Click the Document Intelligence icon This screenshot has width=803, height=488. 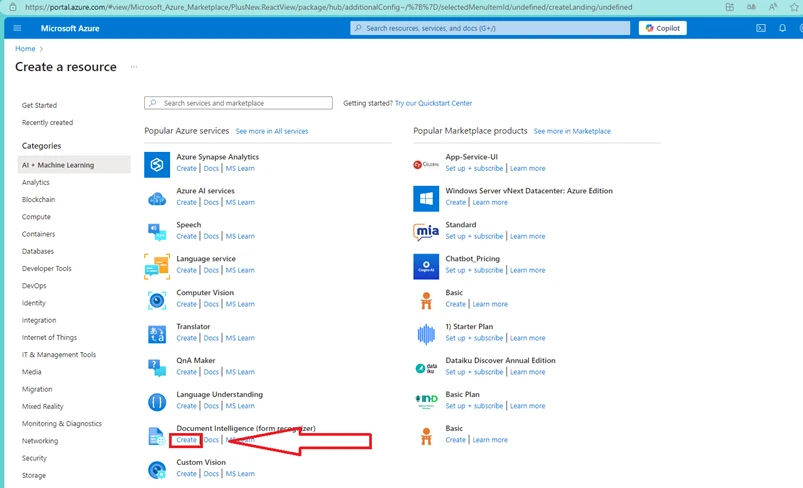pos(157,436)
